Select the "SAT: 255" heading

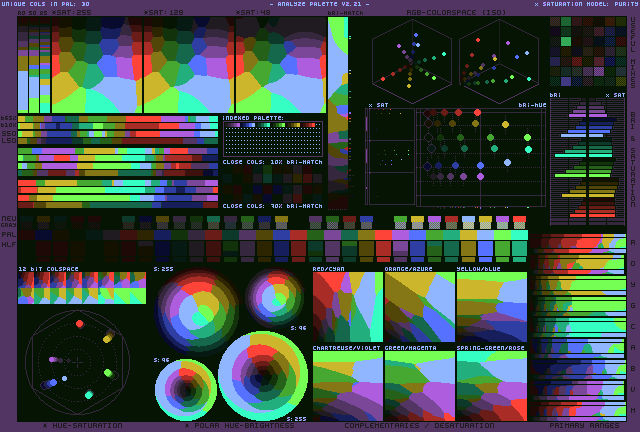(74, 13)
